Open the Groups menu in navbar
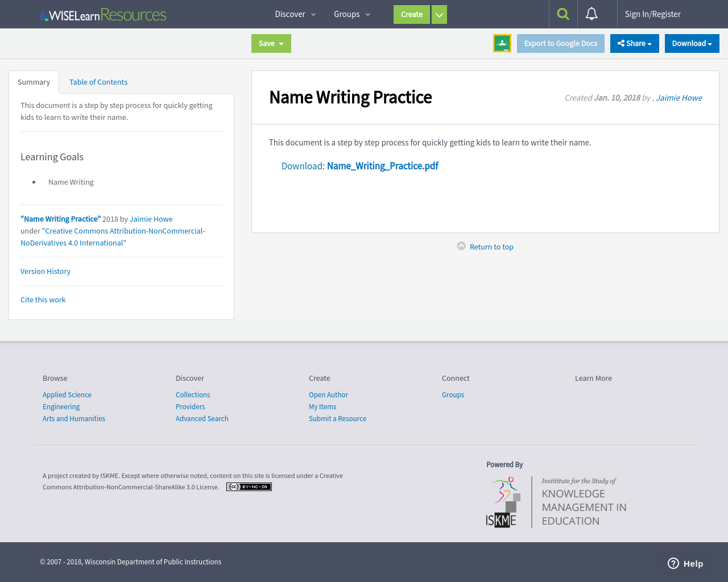 pos(352,14)
